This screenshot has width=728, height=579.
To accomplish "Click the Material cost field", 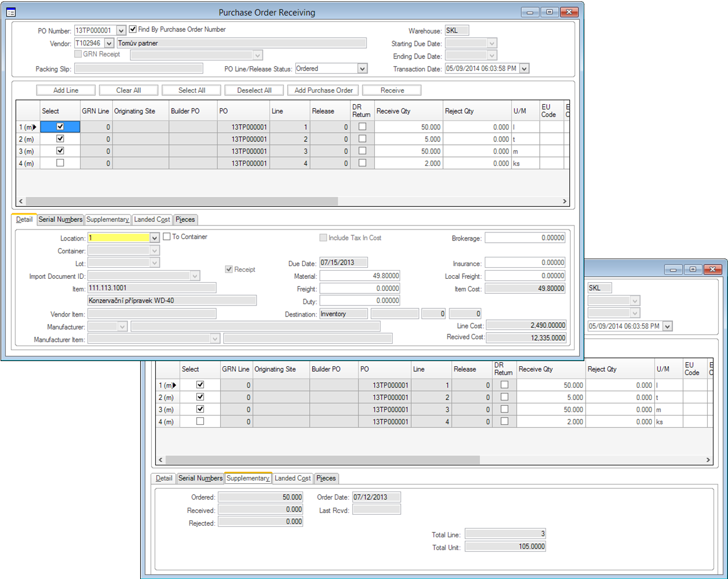I will coord(360,276).
